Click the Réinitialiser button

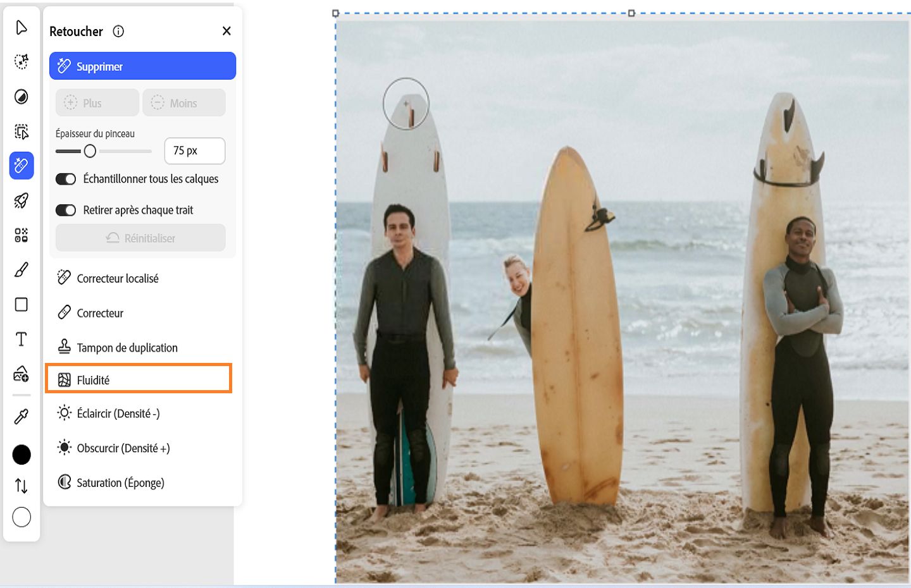tap(140, 238)
